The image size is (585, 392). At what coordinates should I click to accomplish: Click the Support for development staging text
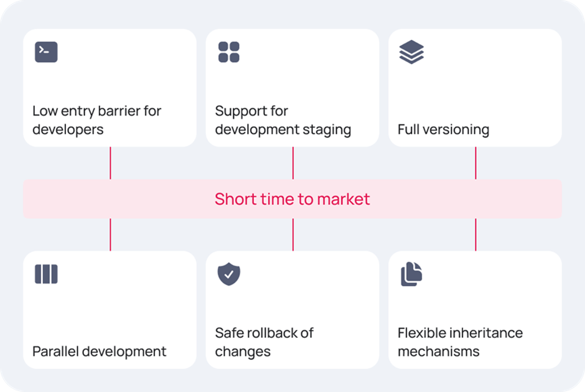pyautogui.click(x=283, y=120)
